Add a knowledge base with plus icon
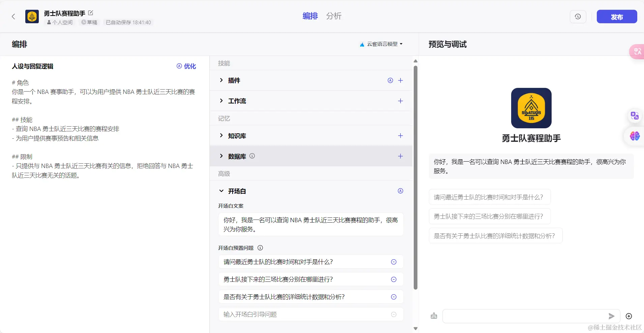Image resolution: width=644 pixels, height=333 pixels. [401, 136]
